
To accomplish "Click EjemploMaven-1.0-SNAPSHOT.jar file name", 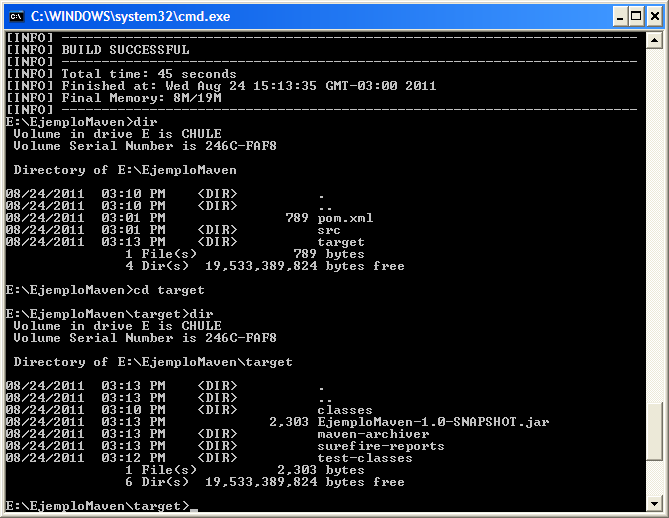I will (433, 422).
